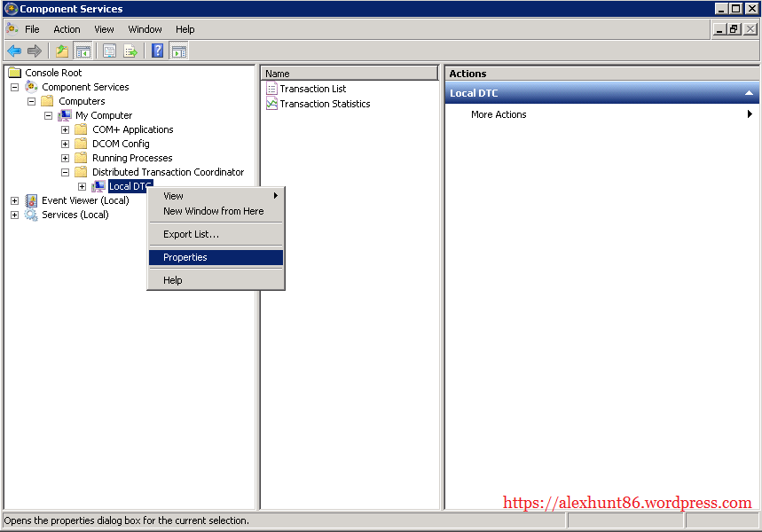Click the COM+ Applications folder icon

pyautogui.click(x=81, y=129)
